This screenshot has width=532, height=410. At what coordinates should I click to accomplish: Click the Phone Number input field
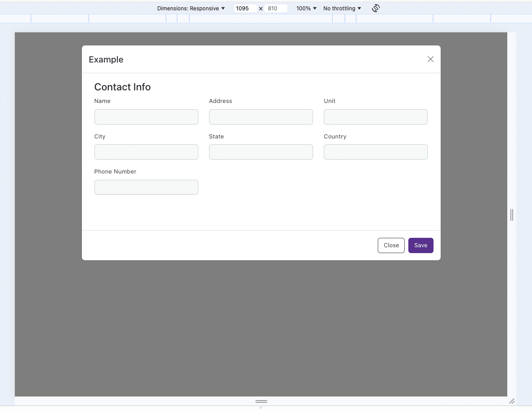pos(146,187)
